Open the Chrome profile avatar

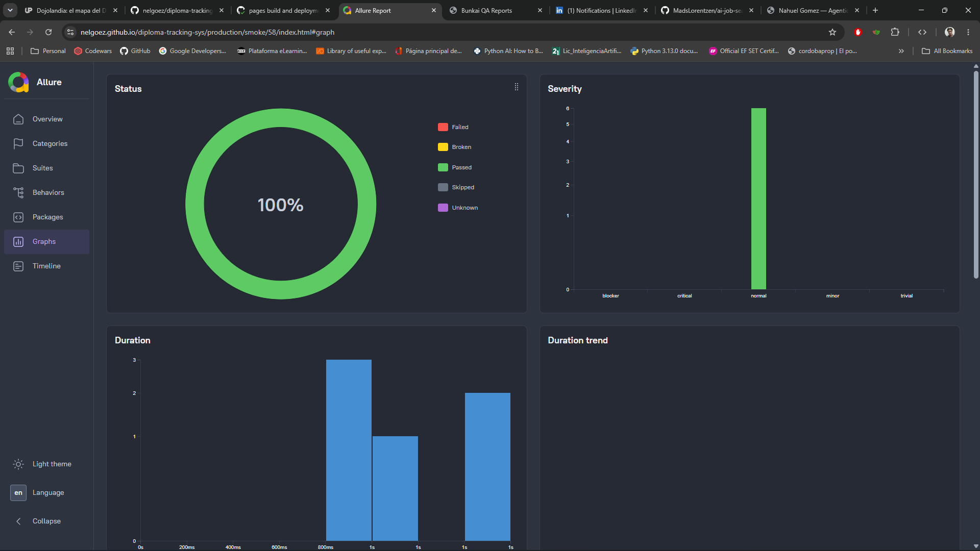click(x=950, y=32)
